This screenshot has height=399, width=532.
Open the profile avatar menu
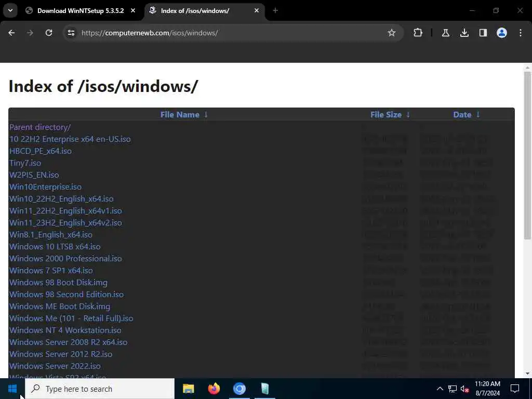click(x=502, y=33)
